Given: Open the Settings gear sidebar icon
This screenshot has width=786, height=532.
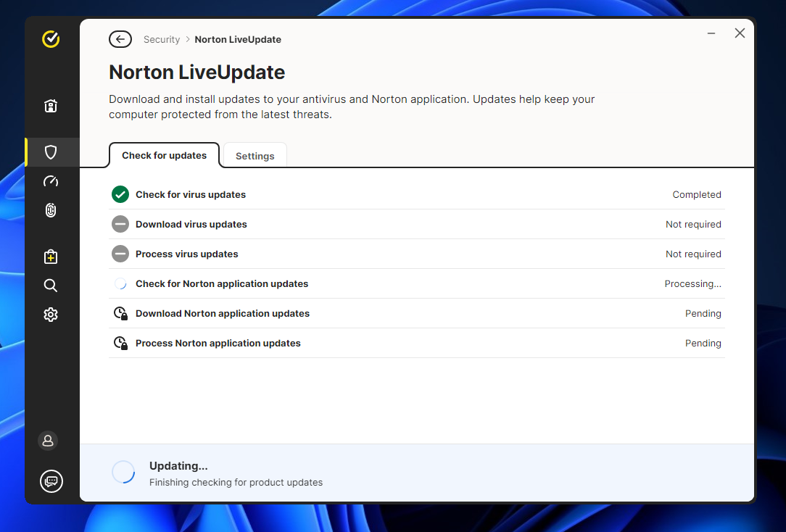Looking at the screenshot, I should coord(51,315).
